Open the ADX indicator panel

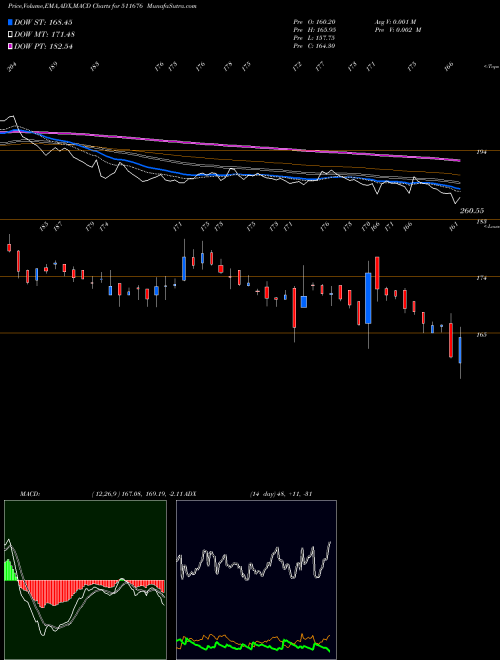tap(256, 580)
